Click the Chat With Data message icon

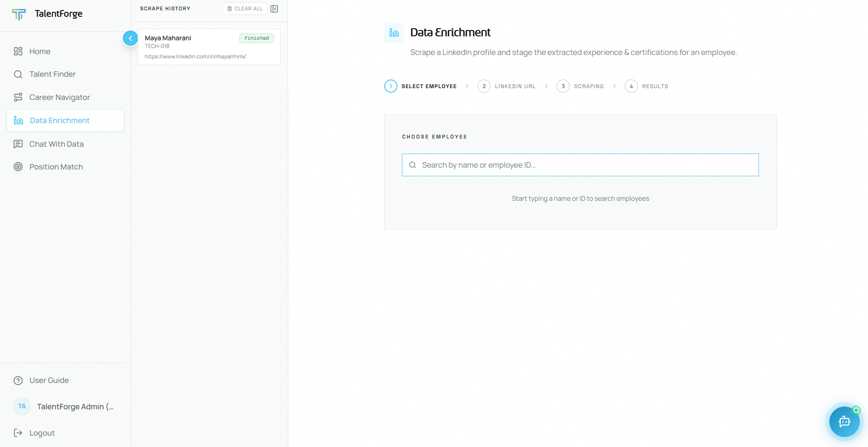pos(18,144)
